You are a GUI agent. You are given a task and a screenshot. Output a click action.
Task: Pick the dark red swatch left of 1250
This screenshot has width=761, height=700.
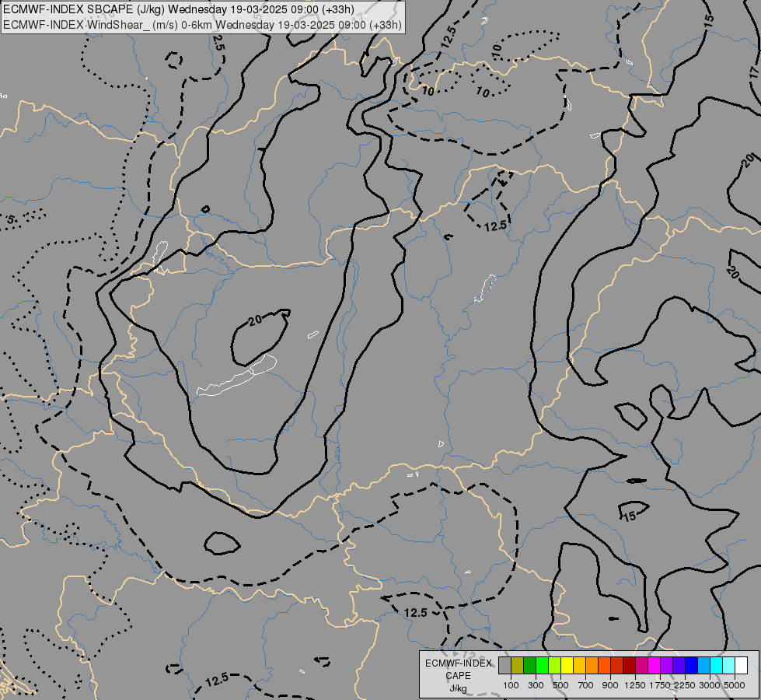pos(629,665)
